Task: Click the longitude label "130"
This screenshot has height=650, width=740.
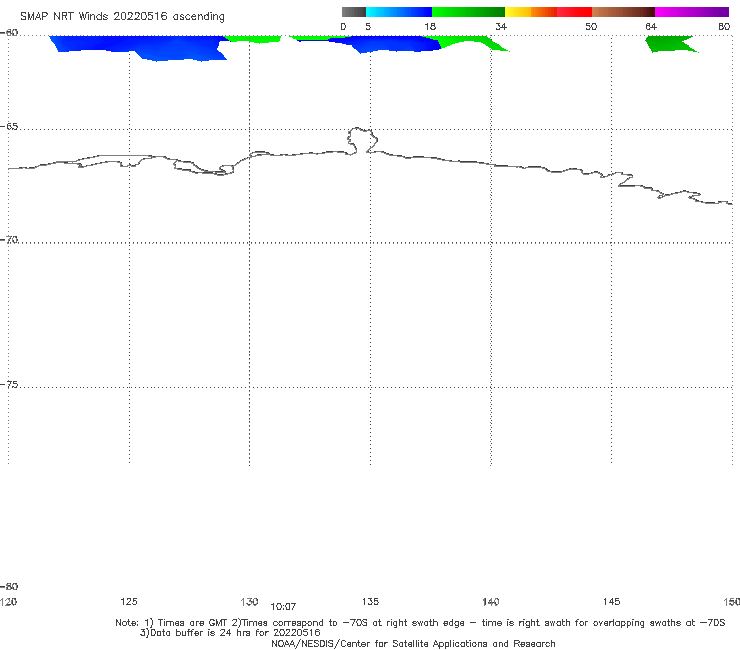Action: tap(249, 601)
